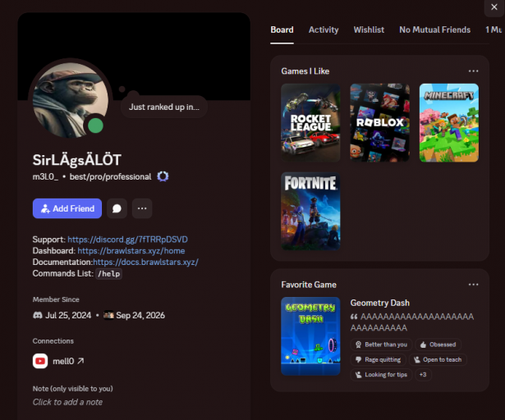Click the Geometry Dash title text
The height and width of the screenshot is (420, 505).
pos(379,303)
